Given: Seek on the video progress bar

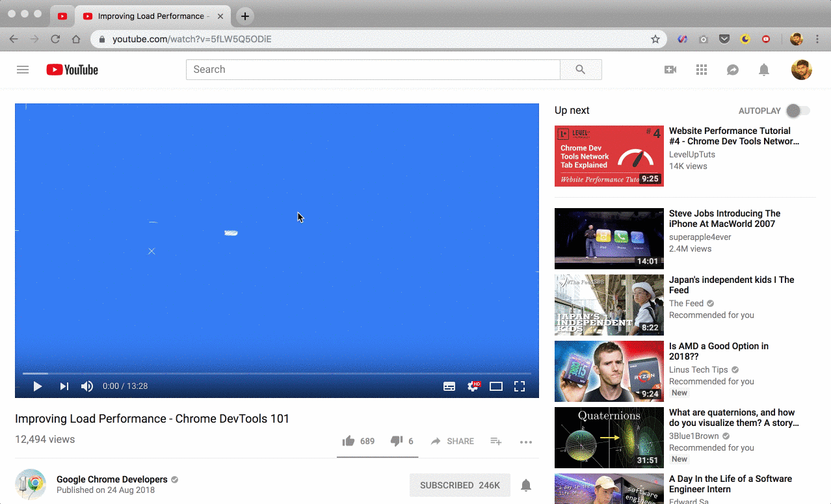Looking at the screenshot, I should (277, 373).
